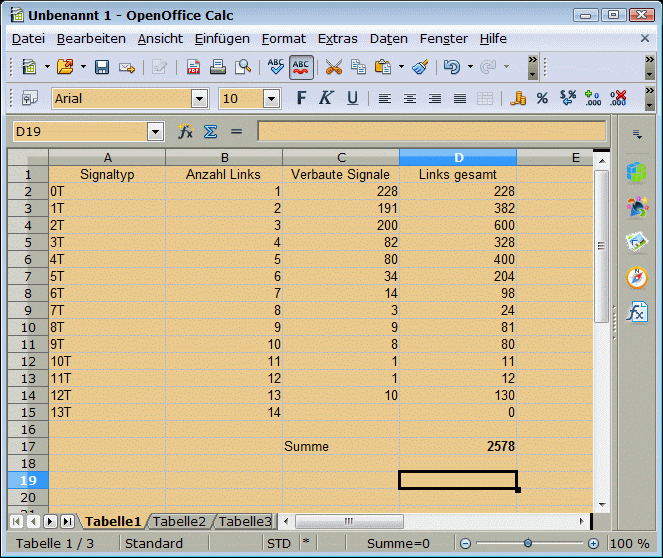Open the Name Box dropdown showing D19
The width and height of the screenshot is (663, 558).
click(155, 132)
